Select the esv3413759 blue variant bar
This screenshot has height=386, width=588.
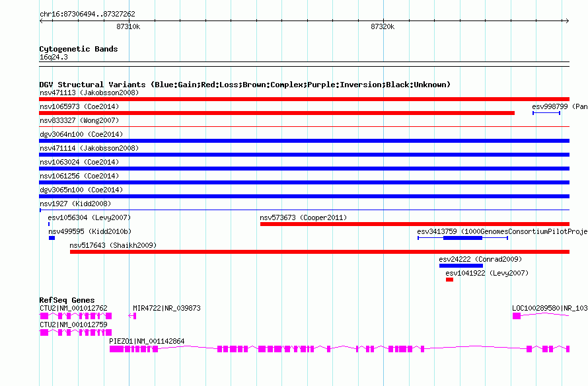pos(462,238)
